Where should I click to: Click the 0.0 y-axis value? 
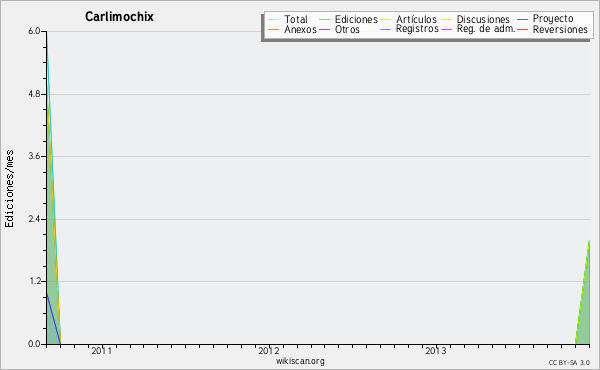[x=34, y=344]
